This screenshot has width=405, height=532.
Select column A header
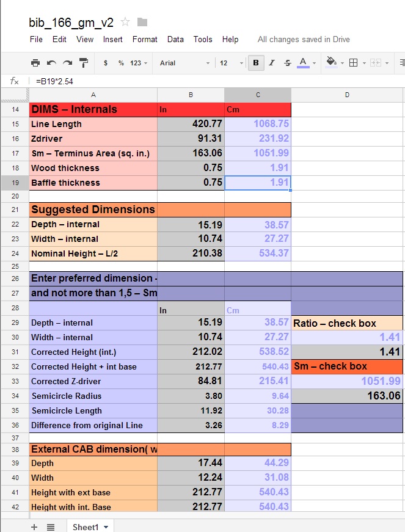pos(93,95)
